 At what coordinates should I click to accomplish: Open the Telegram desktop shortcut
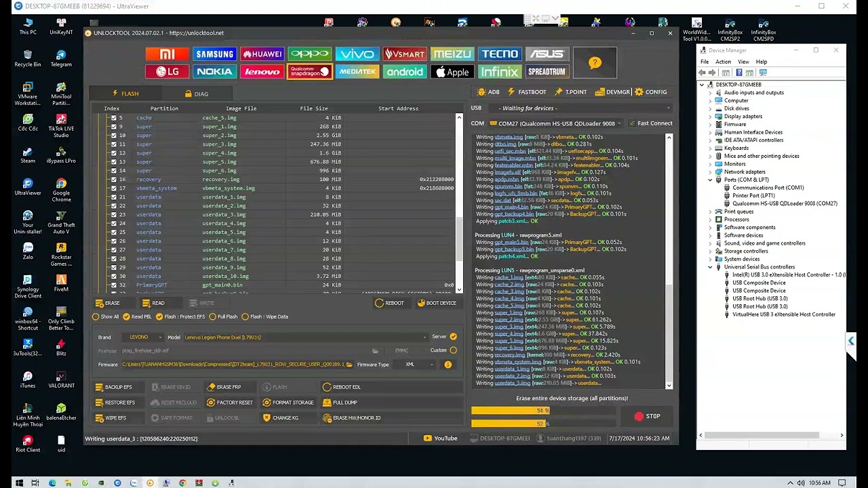[61, 58]
